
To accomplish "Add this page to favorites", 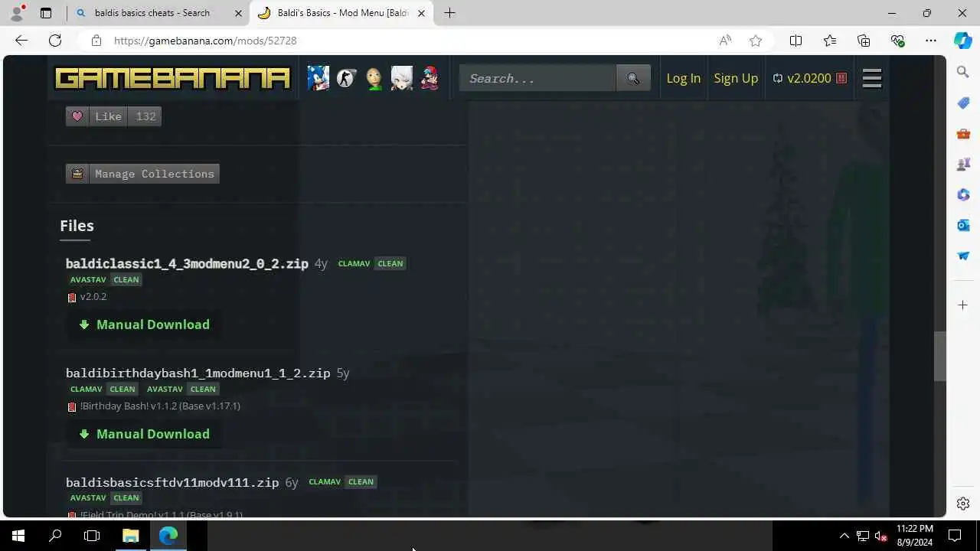I will tap(756, 41).
